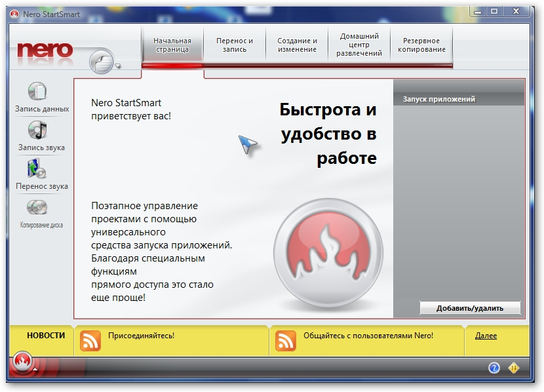Select Домашний центр развлечений tab
Image resolution: width=544 pixels, height=392 pixels.
[359, 45]
